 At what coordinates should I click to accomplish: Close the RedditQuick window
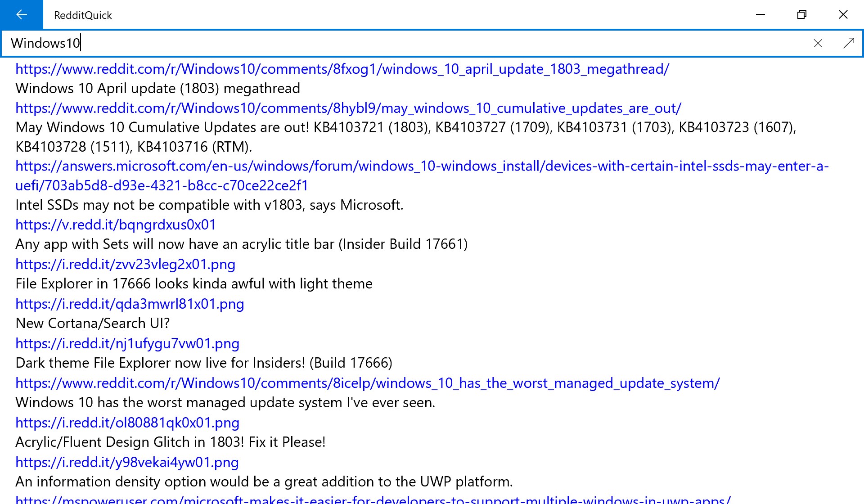pyautogui.click(x=843, y=14)
